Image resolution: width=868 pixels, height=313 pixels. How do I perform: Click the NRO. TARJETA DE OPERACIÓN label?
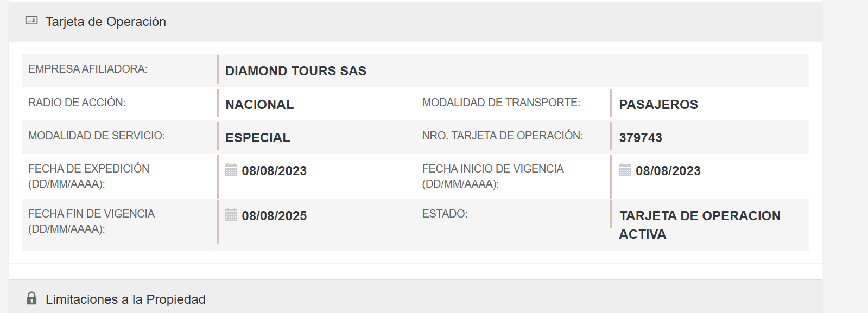click(x=503, y=136)
